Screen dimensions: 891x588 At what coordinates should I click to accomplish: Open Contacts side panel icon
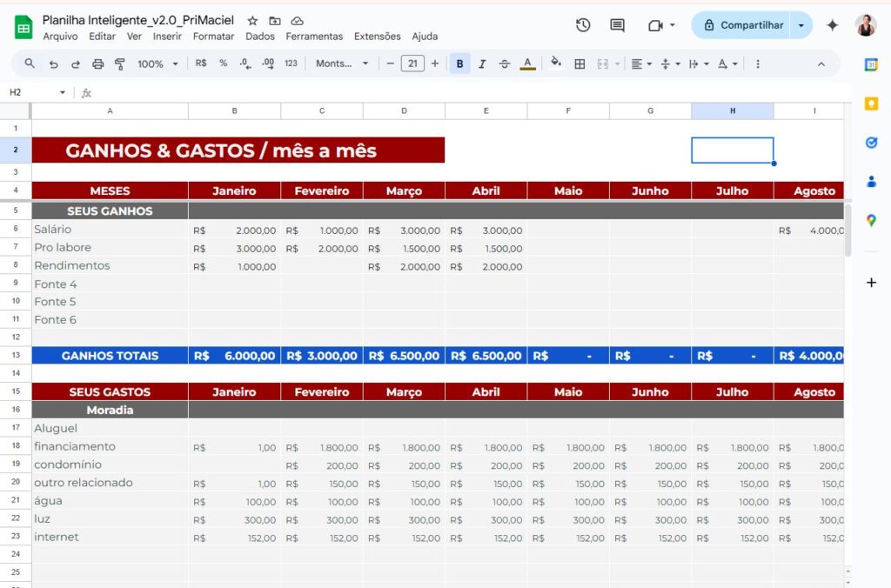point(871,182)
